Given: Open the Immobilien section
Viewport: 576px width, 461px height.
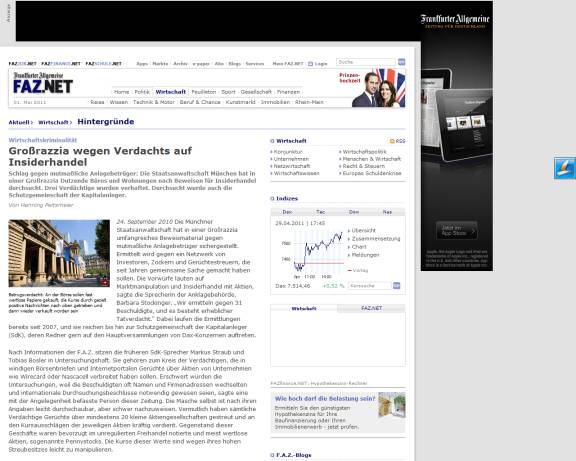Looking at the screenshot, I should tap(275, 102).
